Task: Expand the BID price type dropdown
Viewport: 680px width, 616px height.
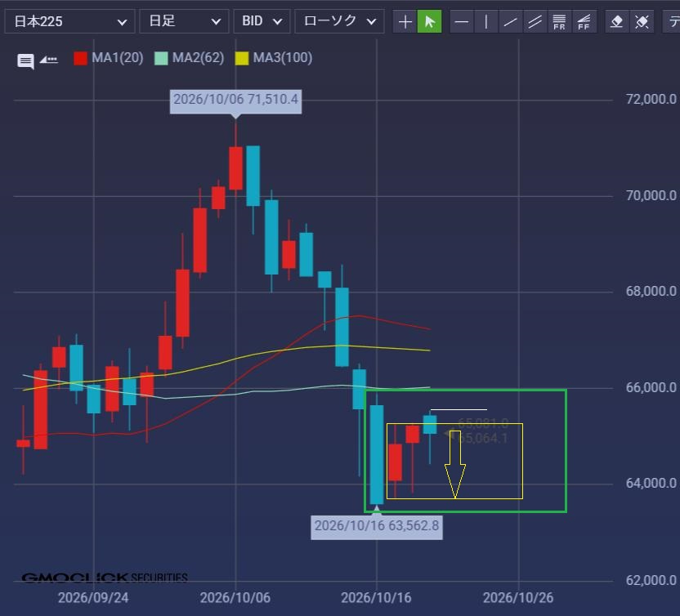Action: 262,21
